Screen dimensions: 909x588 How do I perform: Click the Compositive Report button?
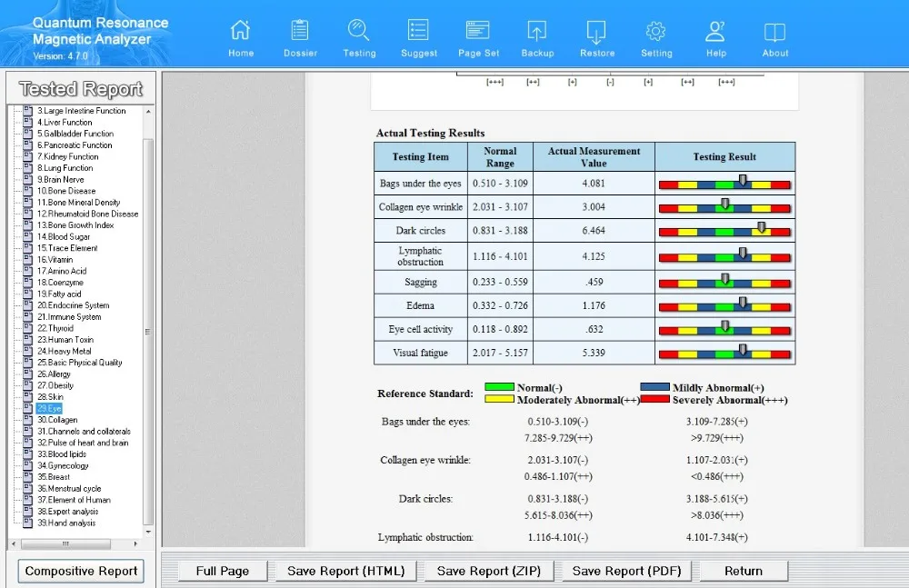click(x=81, y=571)
